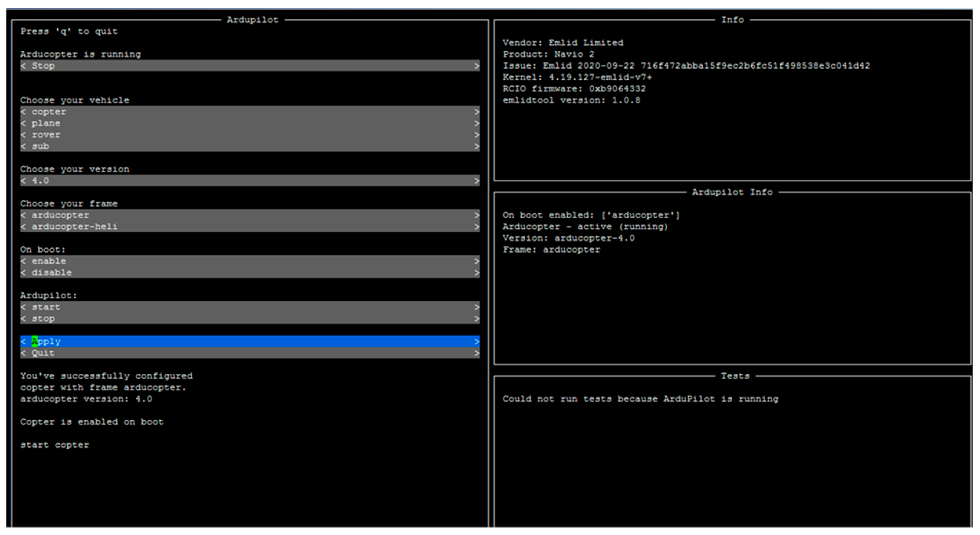Select the arducopter-heli frame
Image resolution: width=980 pixels, height=535 pixels.
(x=74, y=227)
